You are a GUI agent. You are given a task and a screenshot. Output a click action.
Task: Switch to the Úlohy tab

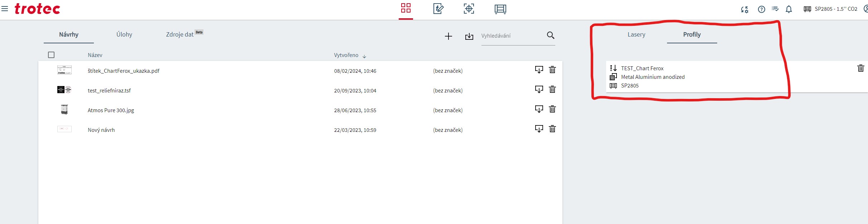click(x=124, y=34)
